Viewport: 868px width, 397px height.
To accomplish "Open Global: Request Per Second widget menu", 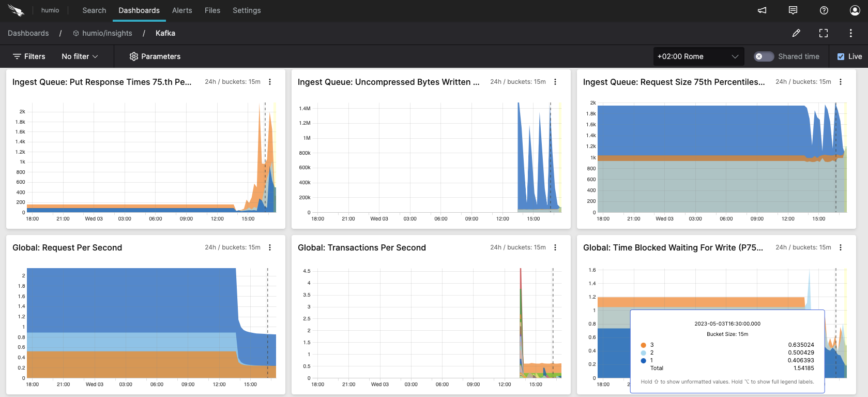I will click(x=270, y=247).
